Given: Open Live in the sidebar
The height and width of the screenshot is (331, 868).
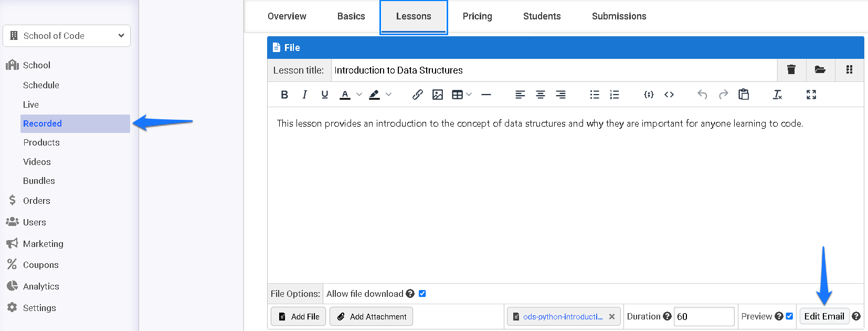Looking at the screenshot, I should tap(31, 105).
